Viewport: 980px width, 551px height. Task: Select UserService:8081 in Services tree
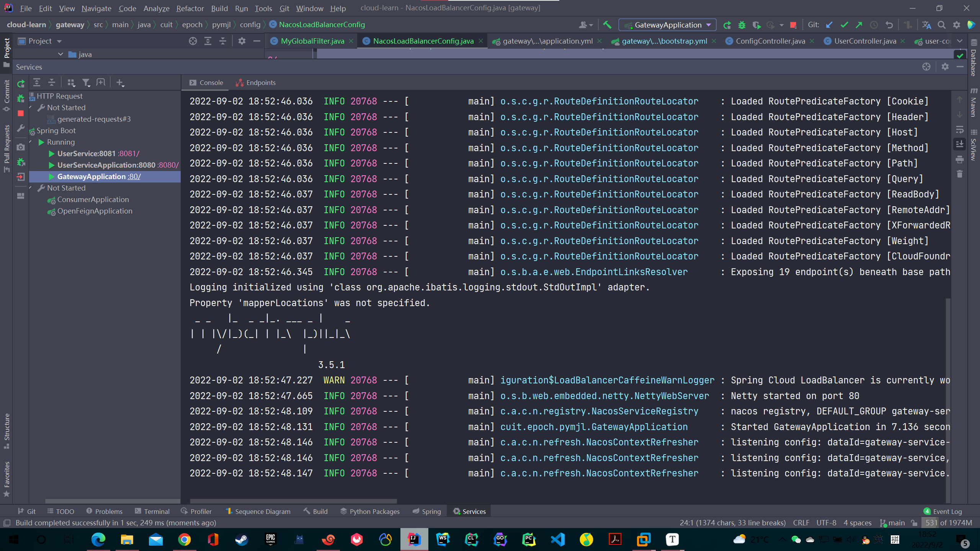coord(86,153)
